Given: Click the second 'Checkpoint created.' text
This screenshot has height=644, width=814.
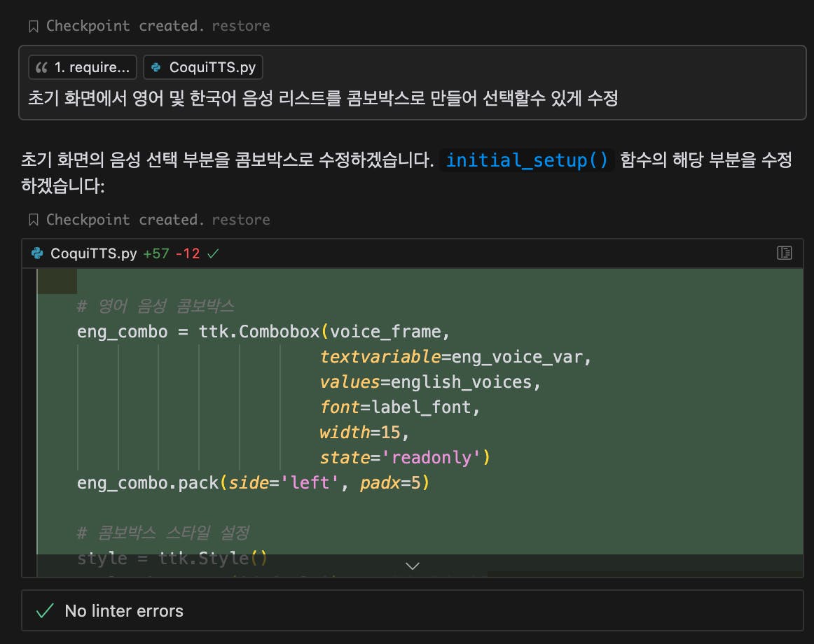Looking at the screenshot, I should pos(125,220).
